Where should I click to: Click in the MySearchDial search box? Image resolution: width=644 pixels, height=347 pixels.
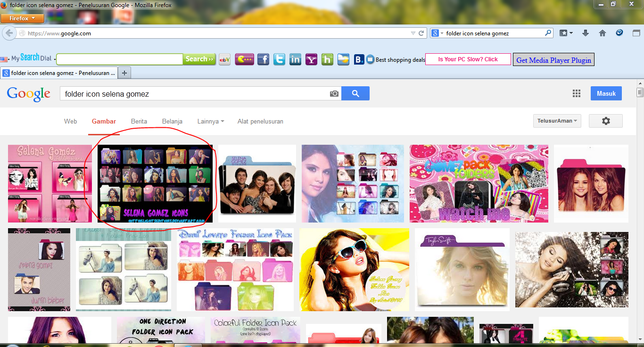pos(119,59)
